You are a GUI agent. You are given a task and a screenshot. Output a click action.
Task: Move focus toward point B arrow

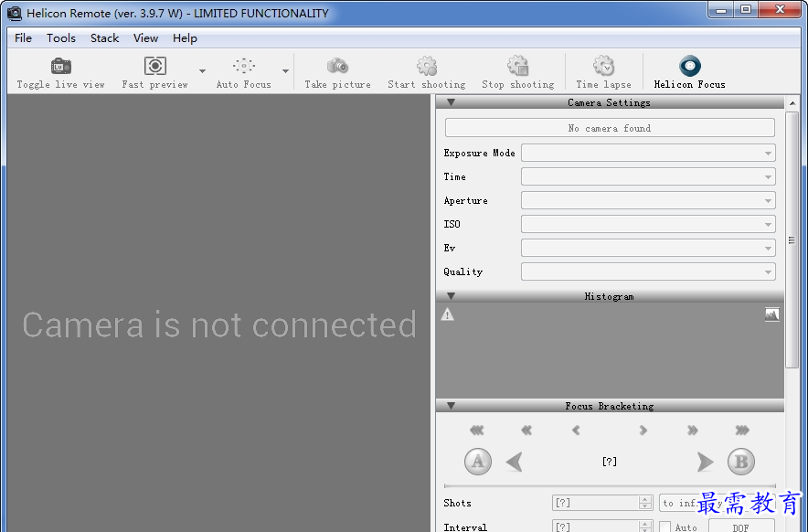(x=705, y=462)
